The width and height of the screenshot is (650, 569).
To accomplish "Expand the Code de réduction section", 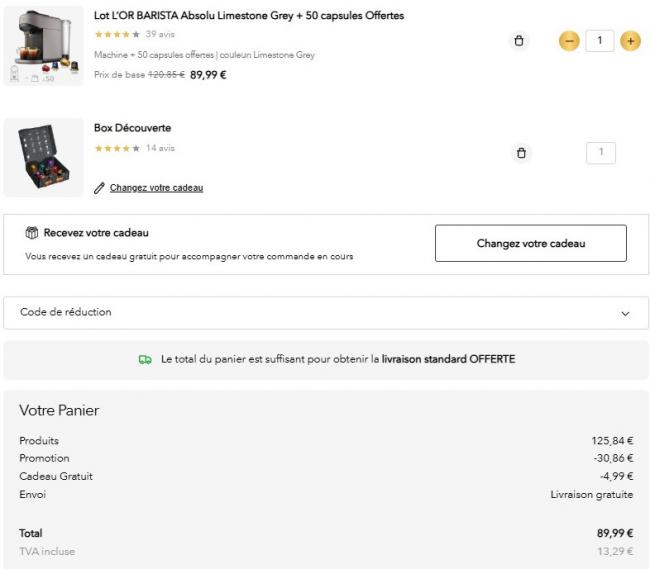I will [x=66, y=312].
